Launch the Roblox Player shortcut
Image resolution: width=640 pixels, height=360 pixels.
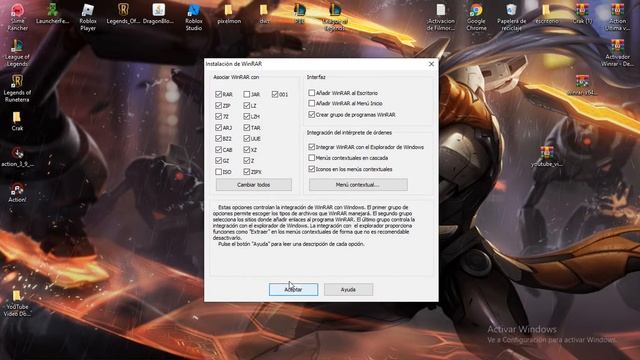click(88, 17)
